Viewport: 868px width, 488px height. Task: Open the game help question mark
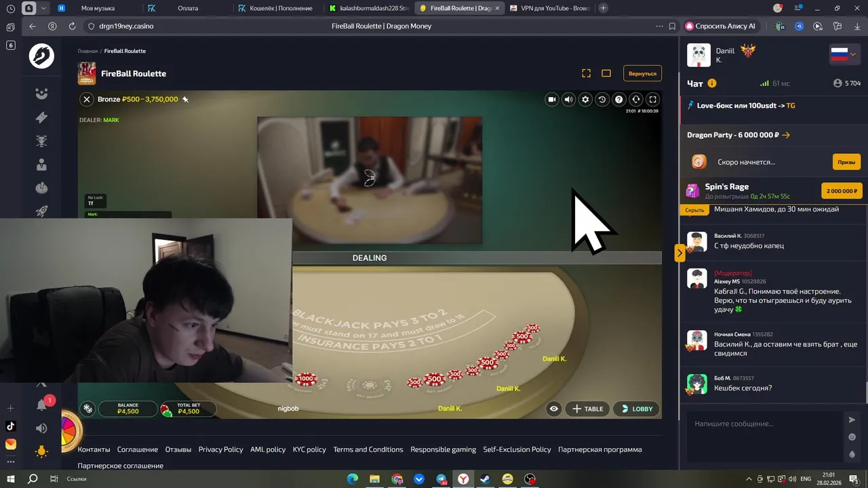point(618,100)
